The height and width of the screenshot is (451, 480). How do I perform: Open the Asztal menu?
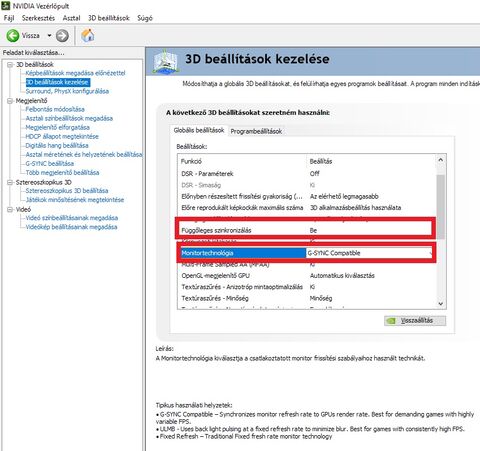click(71, 18)
